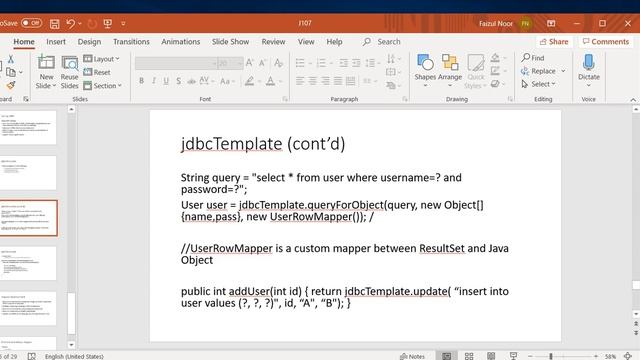The image size is (640, 360).
Task: Click the Cut scissors icon
Action: (11, 59)
